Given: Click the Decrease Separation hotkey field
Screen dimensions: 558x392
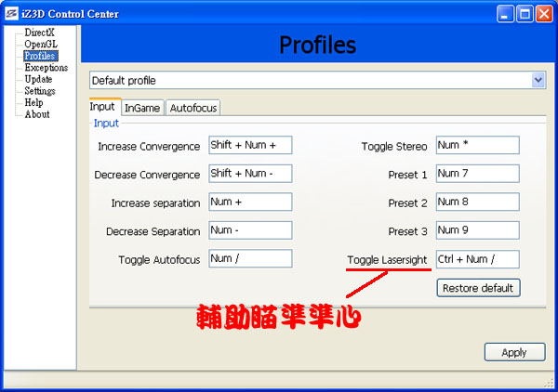Looking at the screenshot, I should (x=250, y=230).
